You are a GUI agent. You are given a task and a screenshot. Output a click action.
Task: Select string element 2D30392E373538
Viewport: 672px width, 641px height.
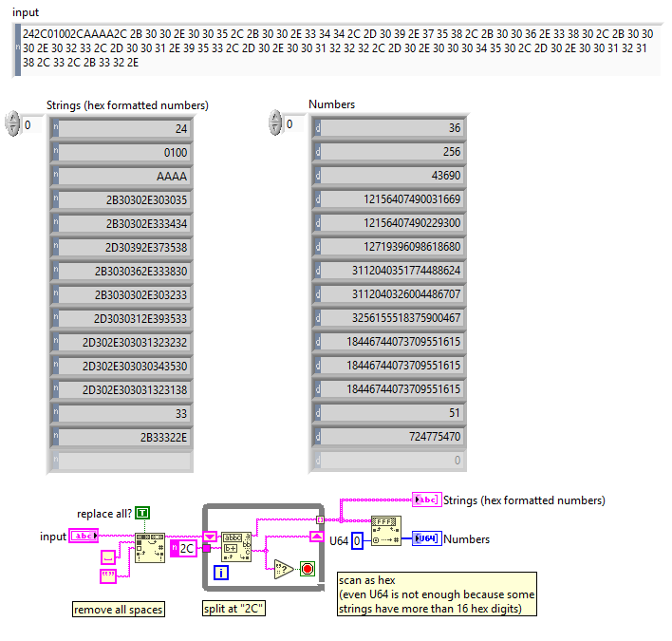pos(121,248)
